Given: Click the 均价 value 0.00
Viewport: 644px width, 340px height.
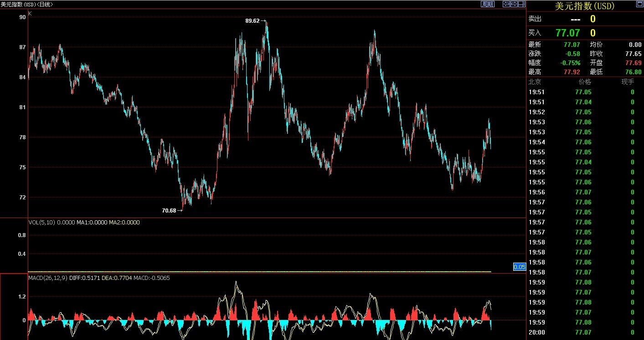Looking at the screenshot, I should pyautogui.click(x=635, y=45).
